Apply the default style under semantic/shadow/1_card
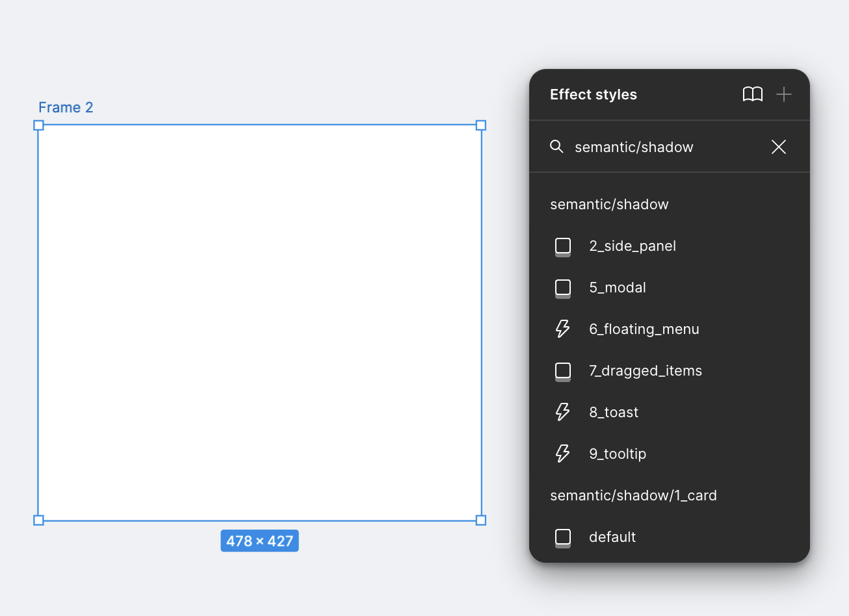This screenshot has width=849, height=616. click(x=612, y=537)
